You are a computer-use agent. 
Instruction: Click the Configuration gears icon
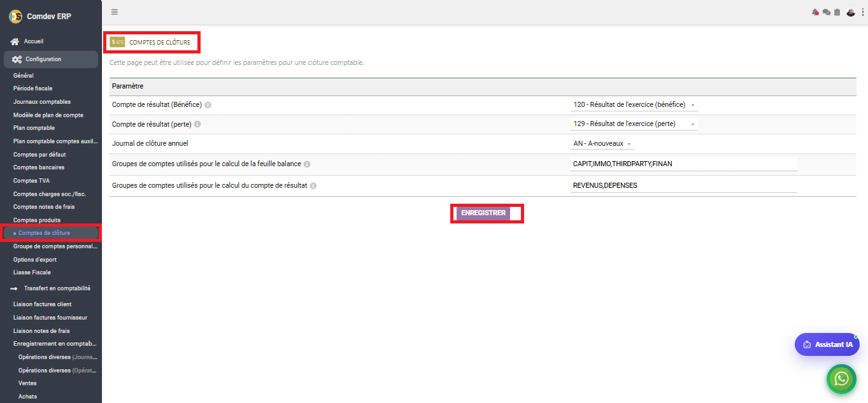pyautogui.click(x=17, y=59)
